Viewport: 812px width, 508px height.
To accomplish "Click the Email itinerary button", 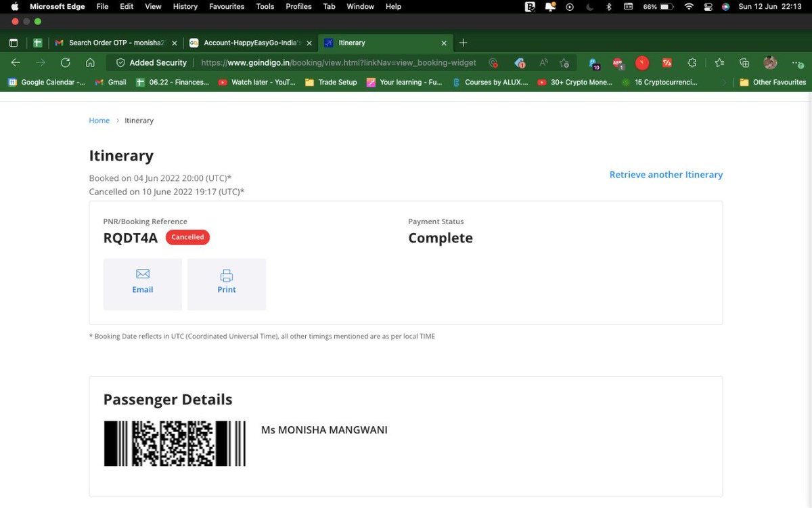I will click(x=143, y=284).
